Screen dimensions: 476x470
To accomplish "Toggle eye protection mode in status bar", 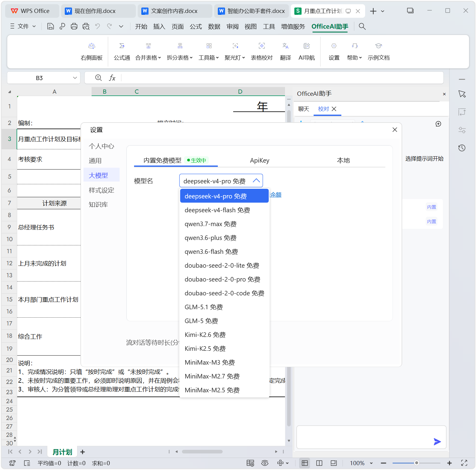I will 265,463.
